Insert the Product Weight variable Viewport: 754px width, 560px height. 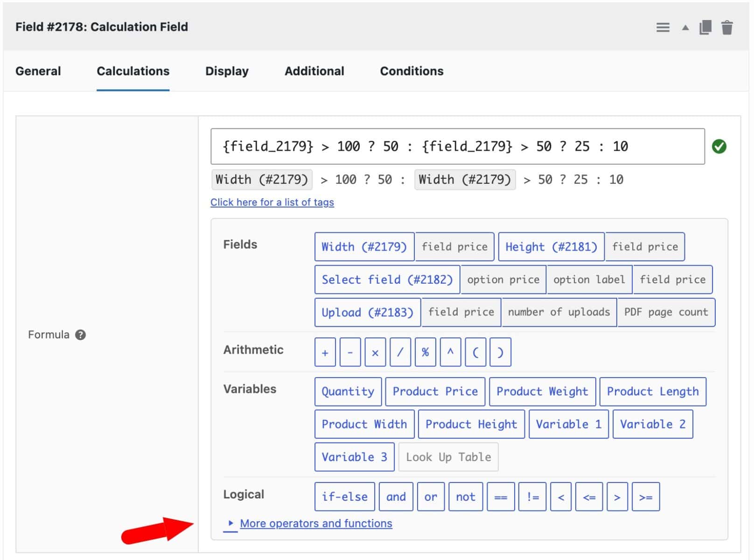pyautogui.click(x=542, y=392)
